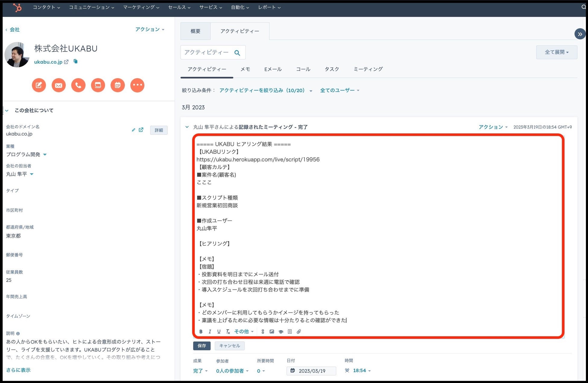Switch to the 概要 tab
This screenshot has width=588, height=383.
(x=195, y=31)
